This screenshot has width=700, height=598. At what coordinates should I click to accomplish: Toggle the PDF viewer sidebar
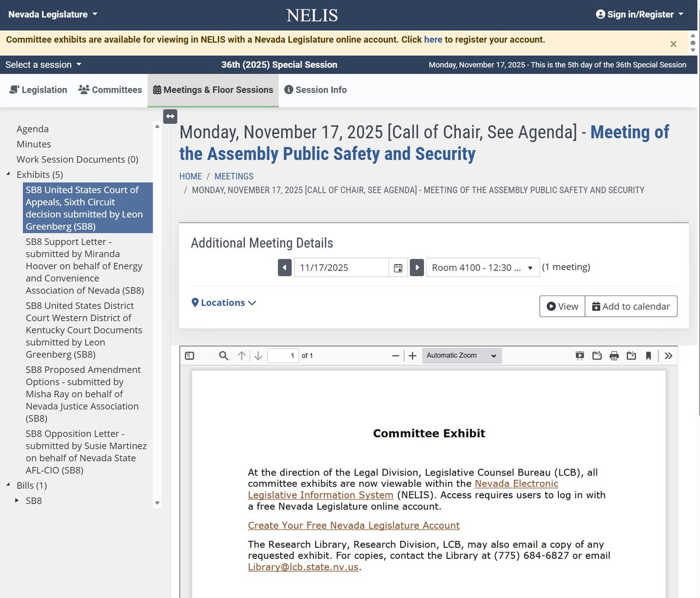(x=190, y=356)
